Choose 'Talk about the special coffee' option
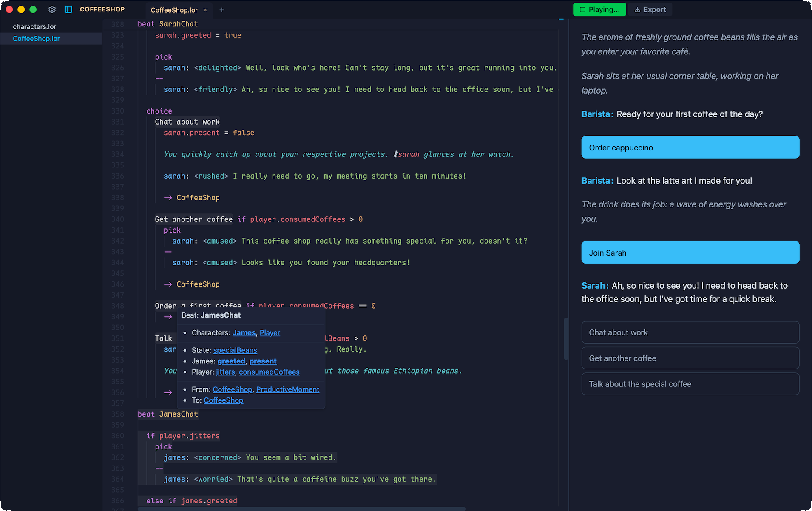Screen dimensions: 812x511 [x=690, y=384]
